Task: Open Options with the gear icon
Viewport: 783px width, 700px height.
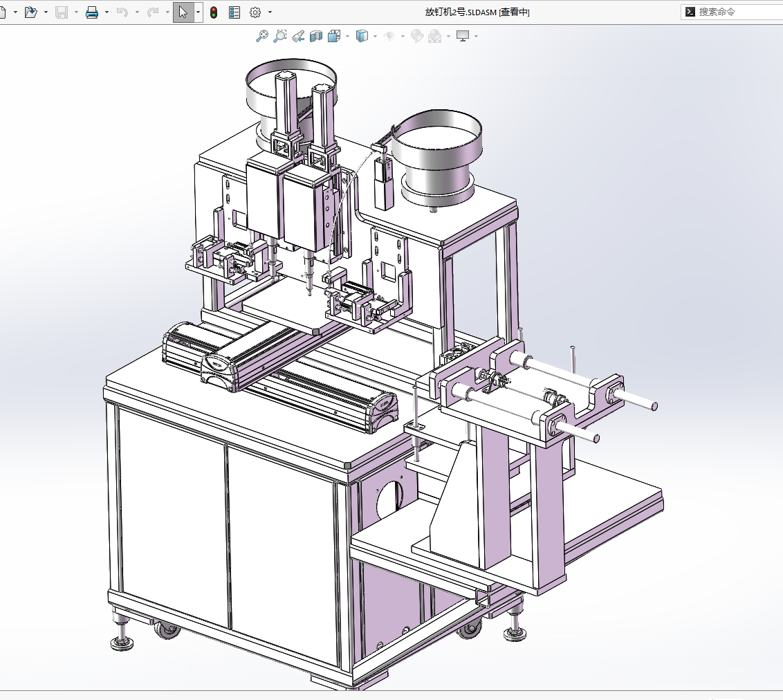Action: tap(255, 12)
